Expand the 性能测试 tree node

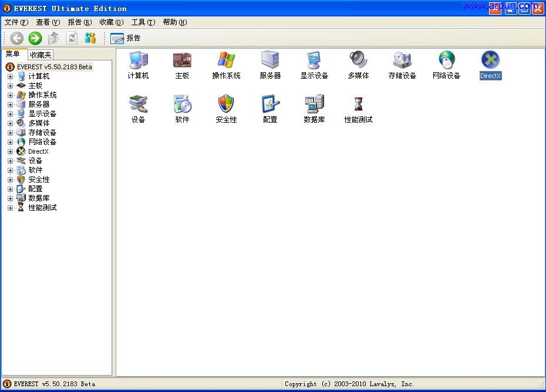pyautogui.click(x=10, y=208)
